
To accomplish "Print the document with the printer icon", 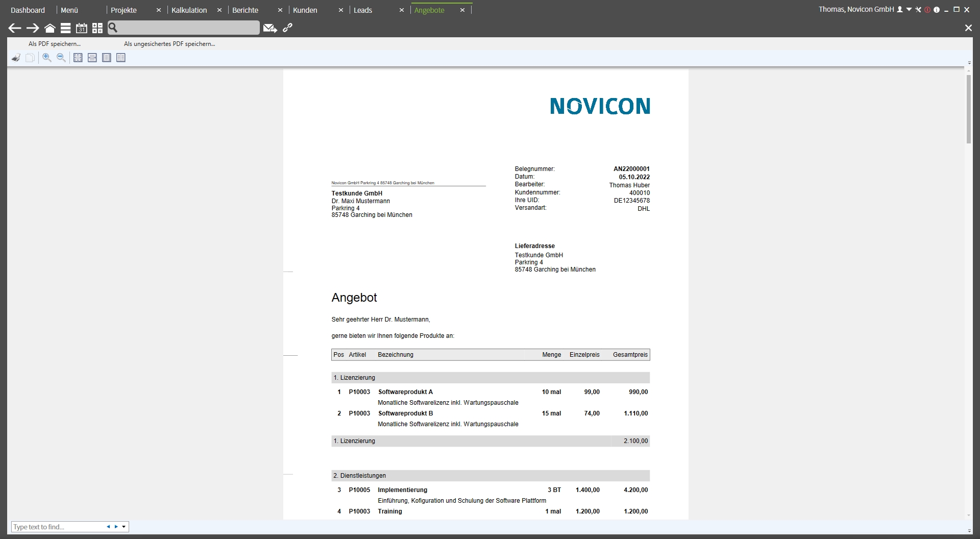I will point(16,58).
